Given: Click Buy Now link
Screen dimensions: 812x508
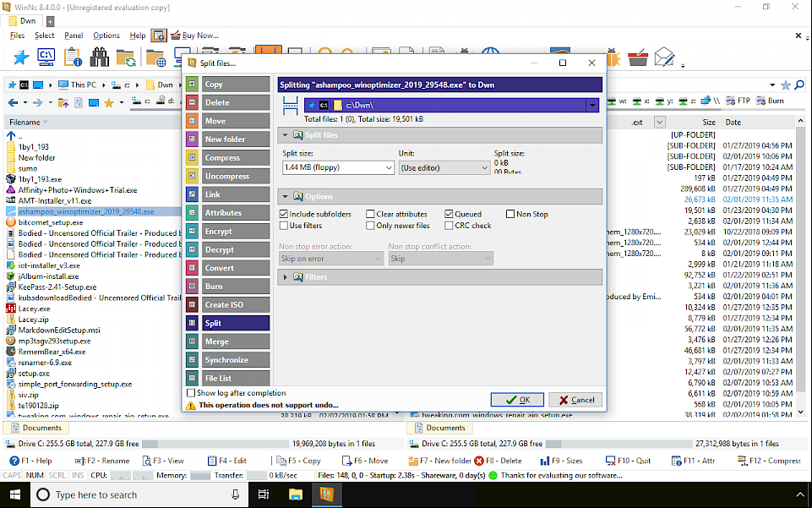Looking at the screenshot, I should click(x=194, y=36).
